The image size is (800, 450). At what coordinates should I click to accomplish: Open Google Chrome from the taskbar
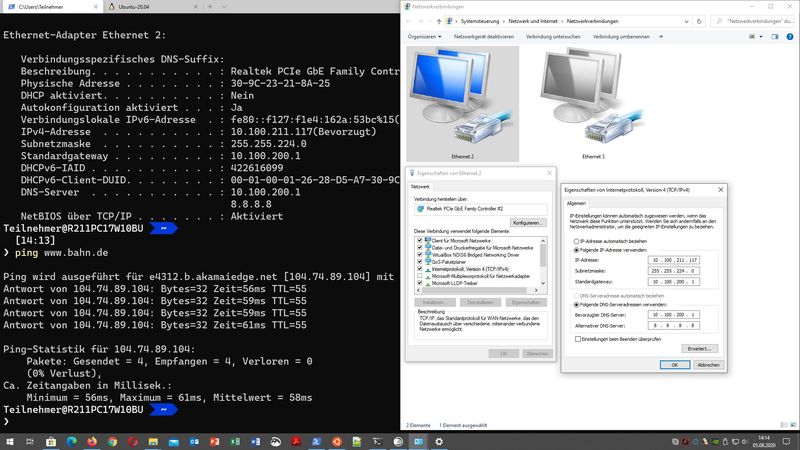[112, 442]
